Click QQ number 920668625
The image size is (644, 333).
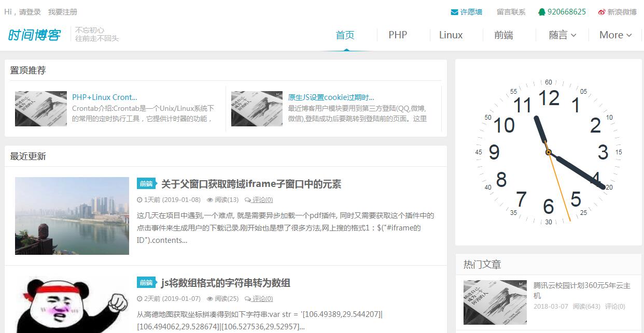(x=567, y=12)
